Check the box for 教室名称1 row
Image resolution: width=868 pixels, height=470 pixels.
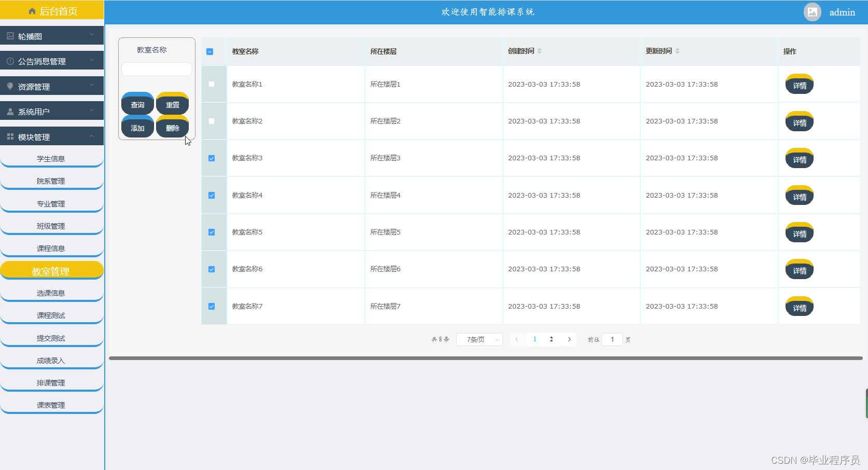tap(212, 84)
